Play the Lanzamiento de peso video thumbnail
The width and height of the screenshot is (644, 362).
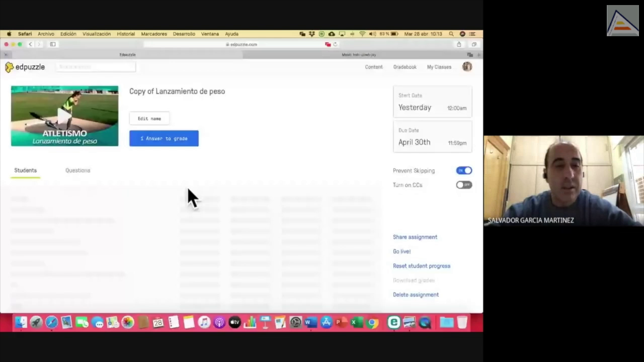tap(65, 116)
